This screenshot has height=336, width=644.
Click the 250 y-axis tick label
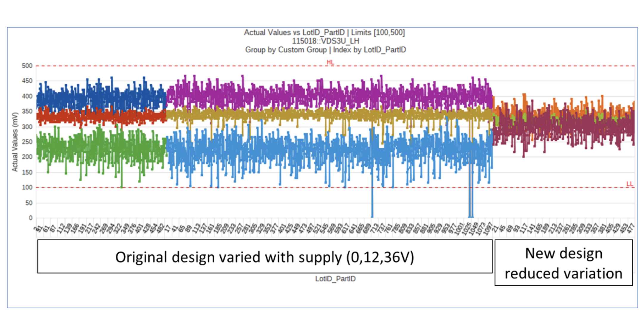click(27, 142)
